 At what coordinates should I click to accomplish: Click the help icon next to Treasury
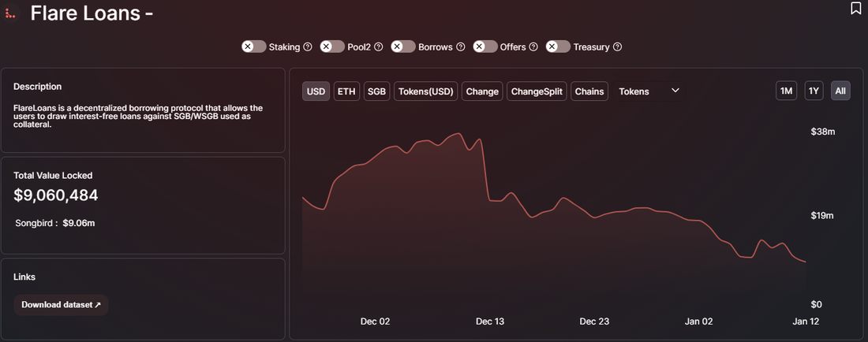click(617, 47)
